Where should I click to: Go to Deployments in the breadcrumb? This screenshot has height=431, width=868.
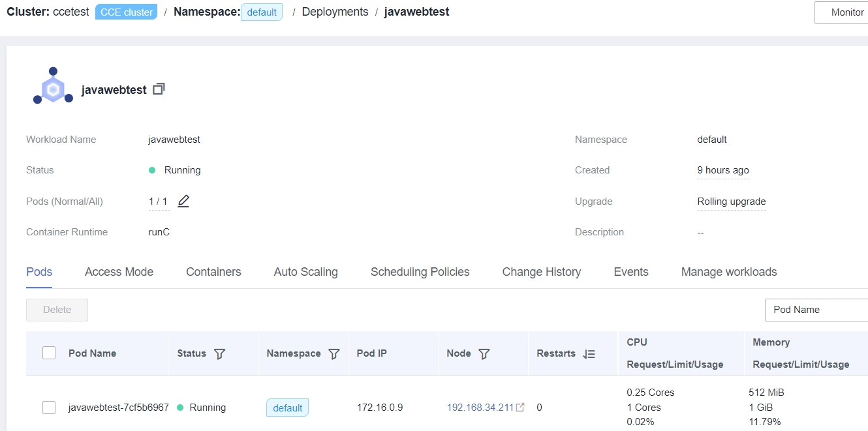tap(335, 11)
